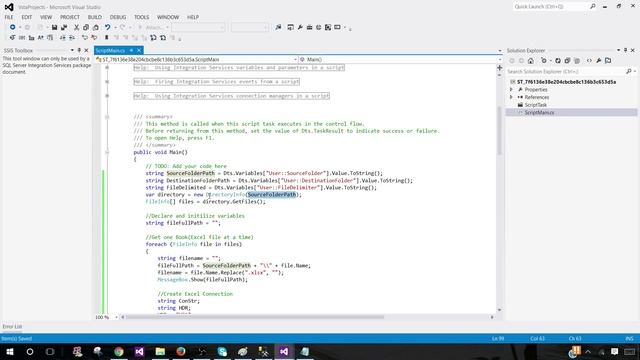Click the Paste toolbar icon
640x360 pixels.
click(96, 27)
